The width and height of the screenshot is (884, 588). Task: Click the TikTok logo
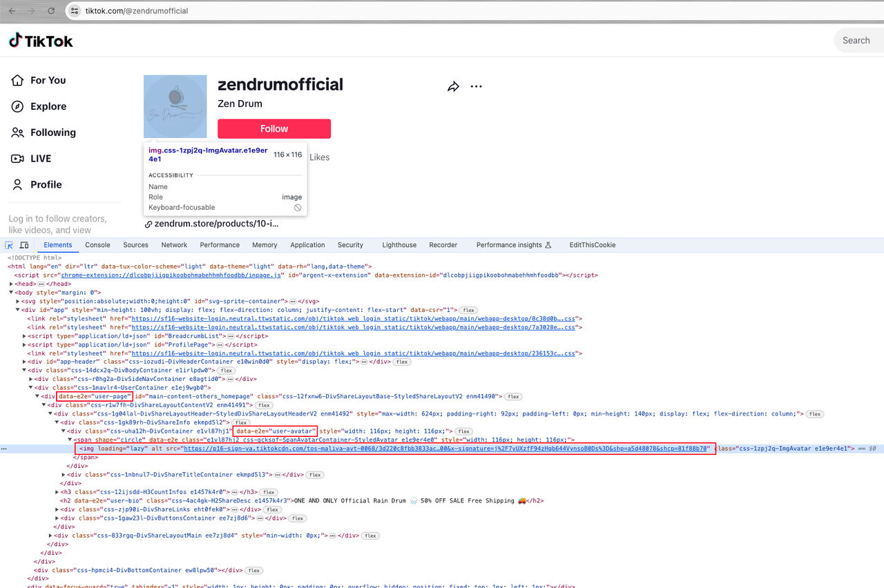pyautogui.click(x=41, y=41)
